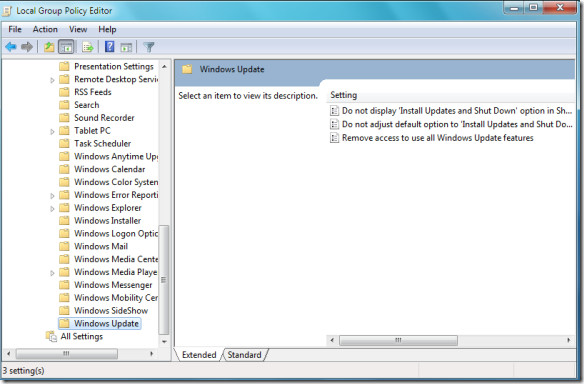Click the Sound Recorder folder icon

[x=64, y=118]
